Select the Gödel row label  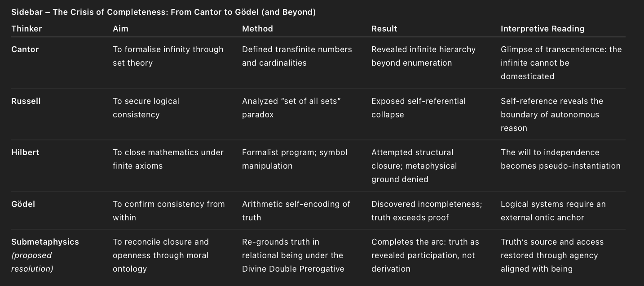tap(23, 204)
